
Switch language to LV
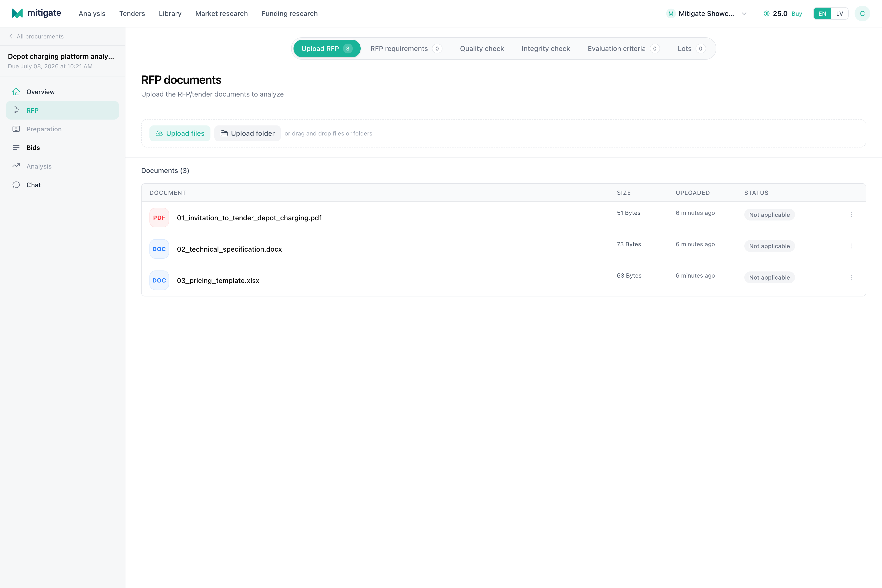pyautogui.click(x=840, y=13)
